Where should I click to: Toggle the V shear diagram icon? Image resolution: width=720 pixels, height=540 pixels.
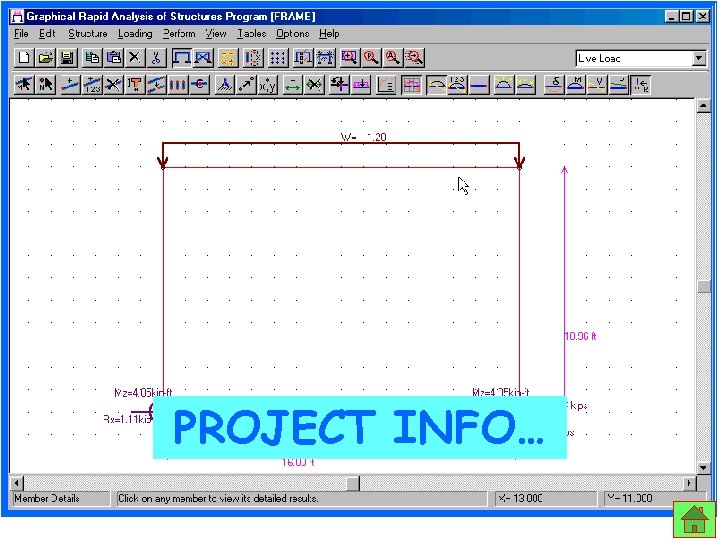[597, 85]
